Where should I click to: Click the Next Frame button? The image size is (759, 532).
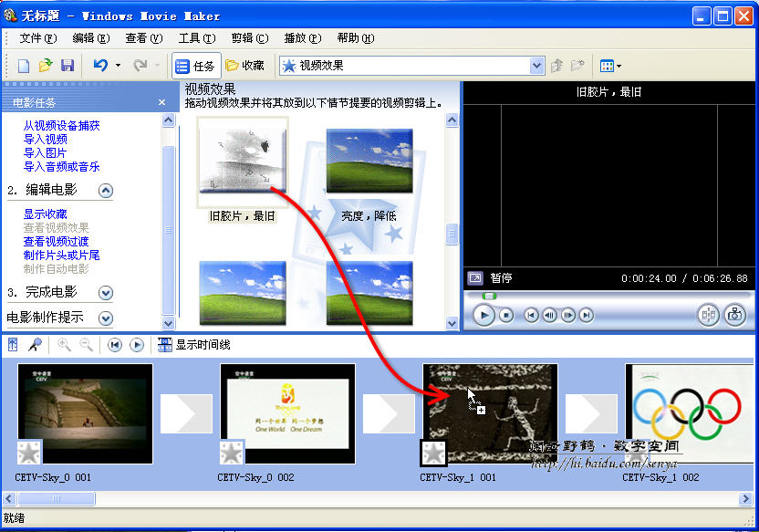point(567,316)
